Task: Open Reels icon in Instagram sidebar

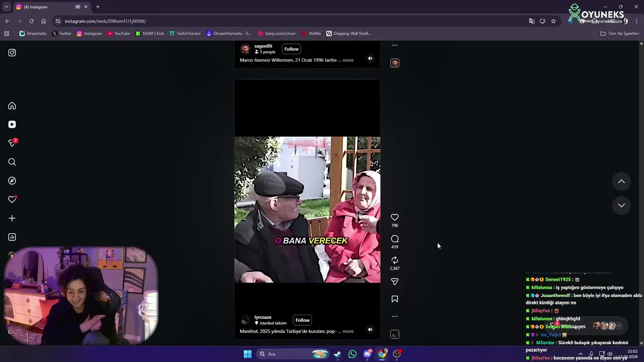Action: (x=12, y=124)
